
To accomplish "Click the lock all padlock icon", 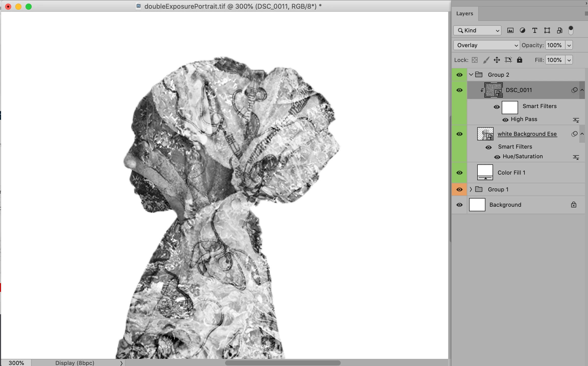I will pos(519,60).
